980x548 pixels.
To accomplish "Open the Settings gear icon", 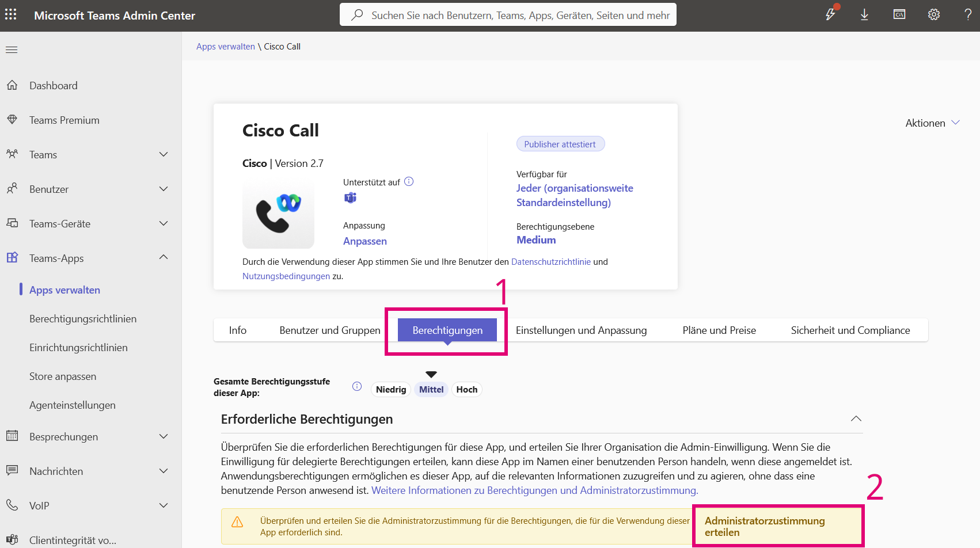I will pos(933,14).
